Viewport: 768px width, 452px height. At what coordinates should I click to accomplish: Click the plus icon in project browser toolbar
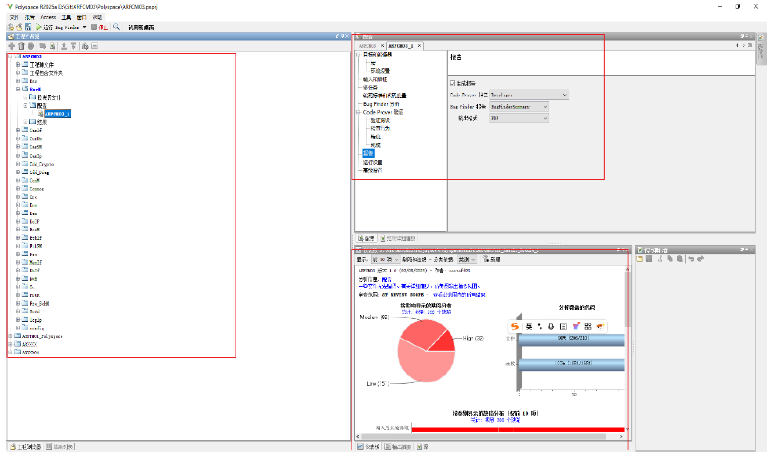pos(11,45)
